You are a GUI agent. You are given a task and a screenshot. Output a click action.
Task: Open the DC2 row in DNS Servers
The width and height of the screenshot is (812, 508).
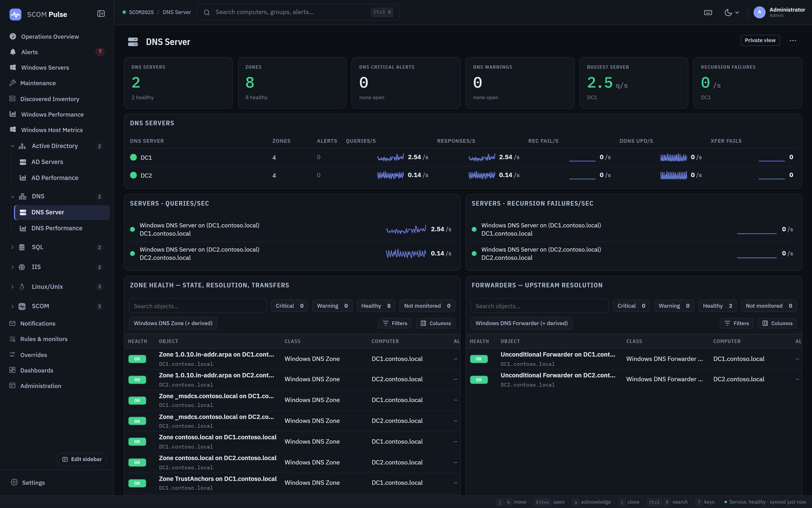463,175
